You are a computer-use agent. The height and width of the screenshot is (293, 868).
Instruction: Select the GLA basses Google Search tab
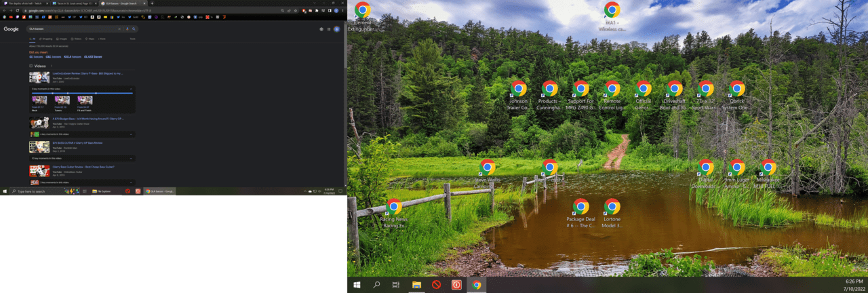click(123, 3)
